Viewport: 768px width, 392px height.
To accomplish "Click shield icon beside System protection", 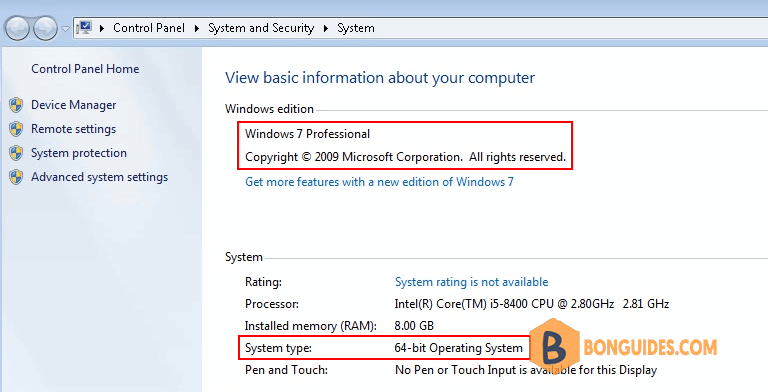I will 16,153.
